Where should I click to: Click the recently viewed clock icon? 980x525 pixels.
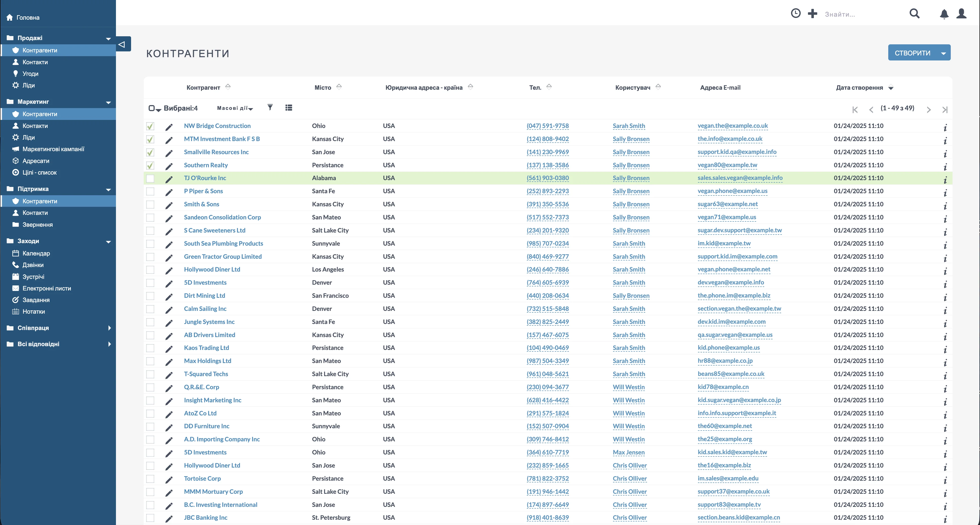click(795, 14)
